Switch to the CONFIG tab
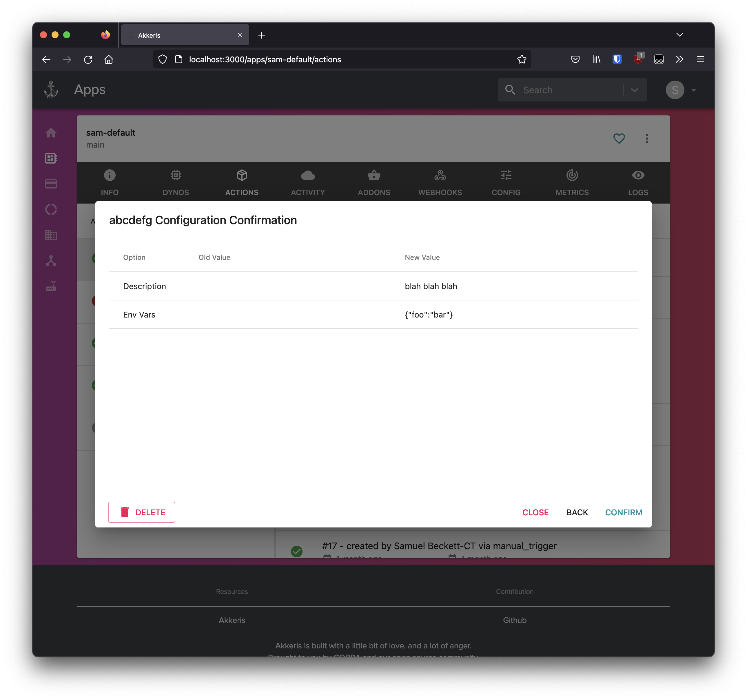Screen dimensions: 747x700 506,183
